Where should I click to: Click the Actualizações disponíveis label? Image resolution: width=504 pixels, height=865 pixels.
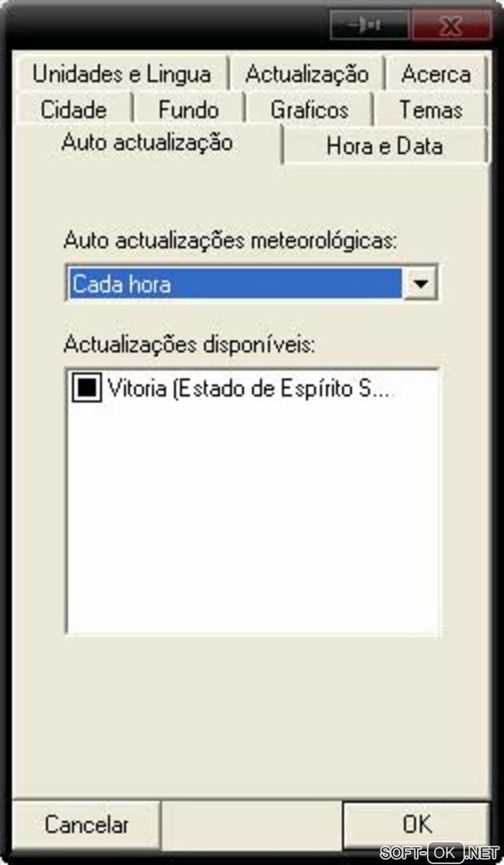pyautogui.click(x=189, y=344)
